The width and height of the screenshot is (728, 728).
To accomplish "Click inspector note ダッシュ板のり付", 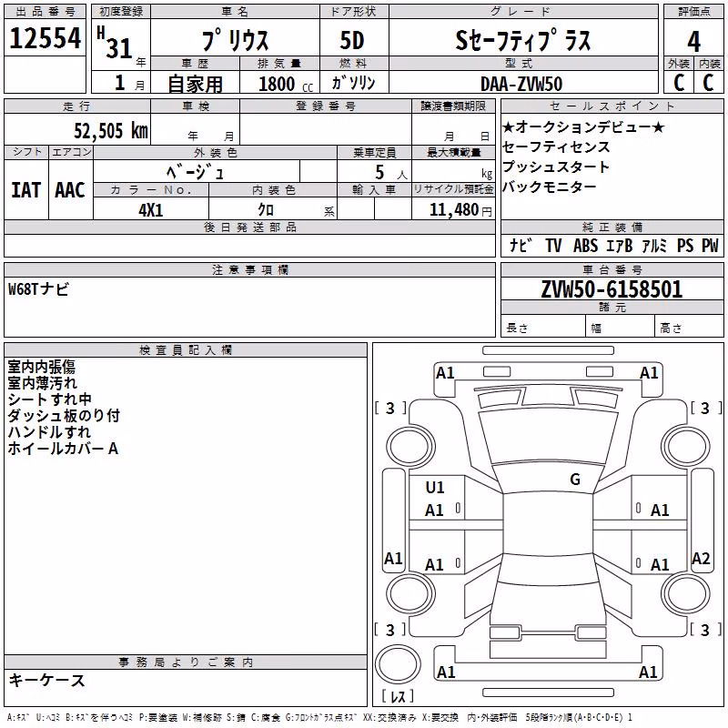I will point(64,416).
